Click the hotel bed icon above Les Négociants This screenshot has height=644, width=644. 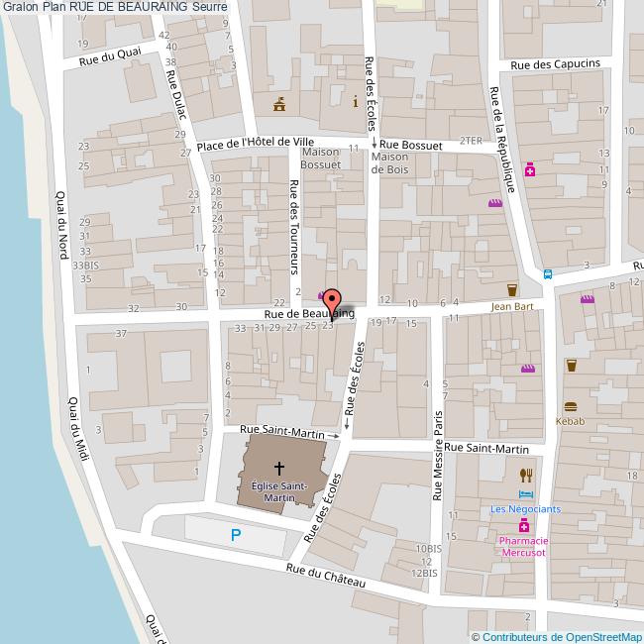(526, 493)
